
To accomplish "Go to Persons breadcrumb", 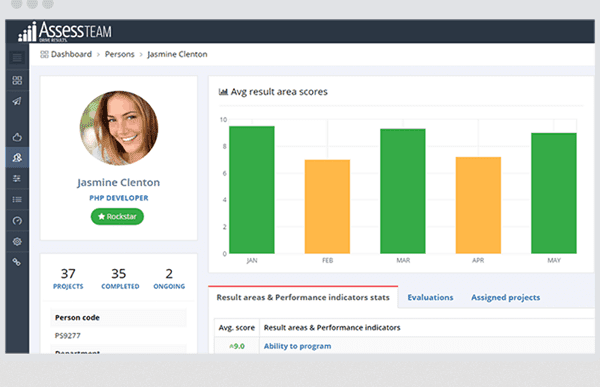I will pyautogui.click(x=120, y=54).
